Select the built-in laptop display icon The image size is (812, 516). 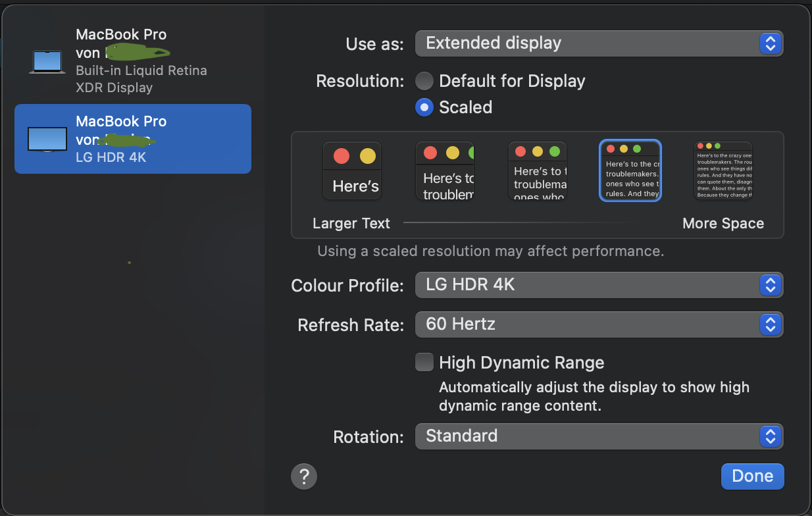click(x=47, y=61)
